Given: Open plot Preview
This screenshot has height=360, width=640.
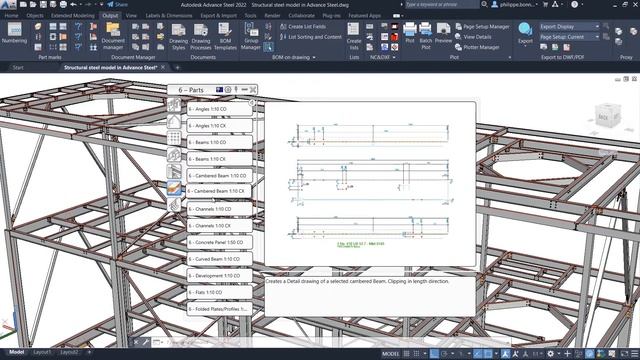Looking at the screenshot, I should [443, 33].
